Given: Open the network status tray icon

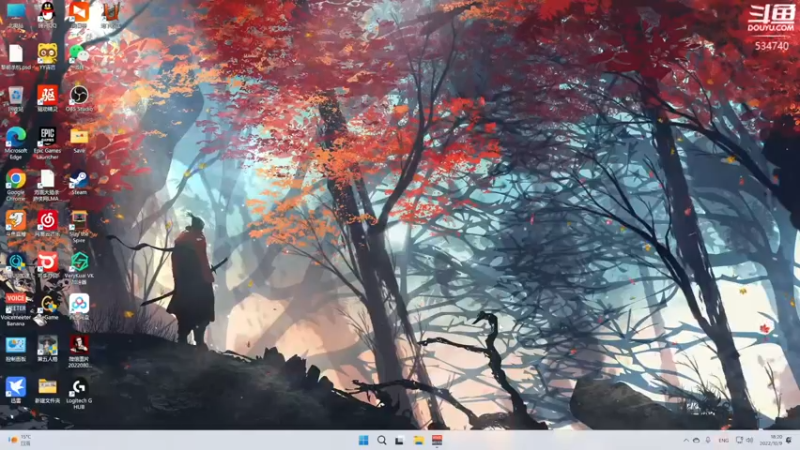Looking at the screenshot, I should [x=739, y=440].
